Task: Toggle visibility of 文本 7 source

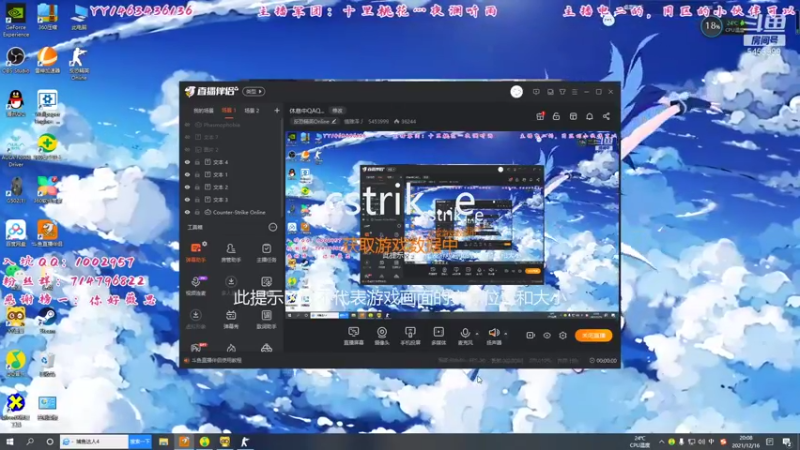Action: pyautogui.click(x=187, y=137)
